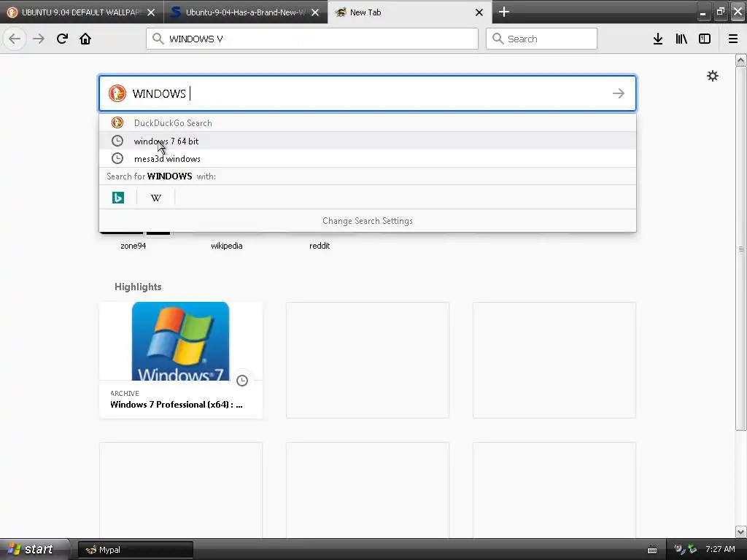Image resolution: width=747 pixels, height=560 pixels.
Task: Open the wikipedia top site
Action: click(x=227, y=246)
